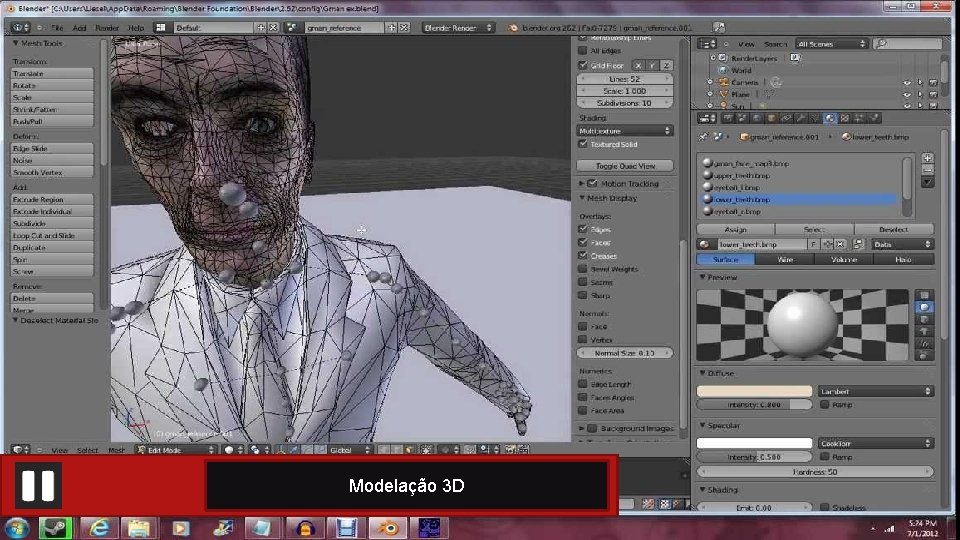
Task: Open Steam from the Windows taskbar
Action: tap(56, 528)
